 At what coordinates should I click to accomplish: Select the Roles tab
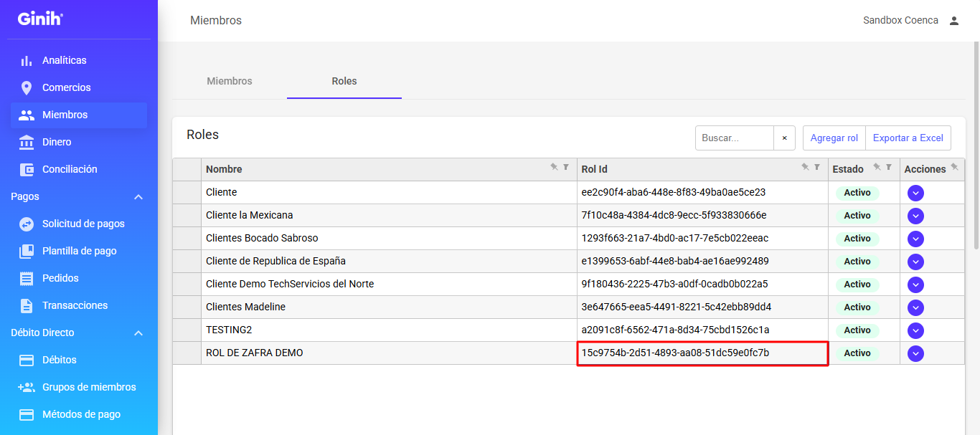(344, 81)
